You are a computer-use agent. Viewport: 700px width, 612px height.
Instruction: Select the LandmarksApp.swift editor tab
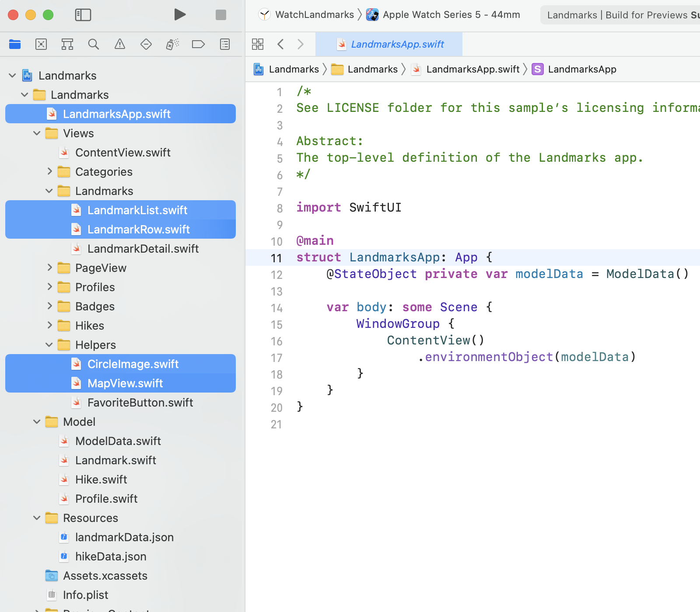(389, 44)
